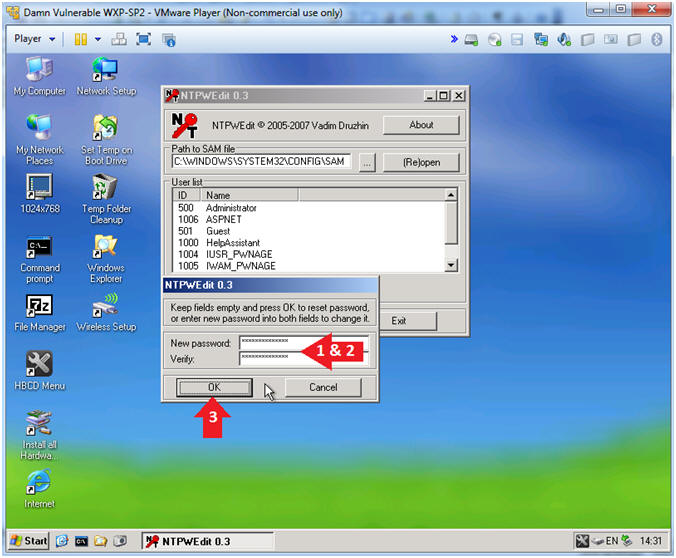Click the VMware sound card device icon
This screenshot has height=558, width=676.
pyautogui.click(x=564, y=40)
